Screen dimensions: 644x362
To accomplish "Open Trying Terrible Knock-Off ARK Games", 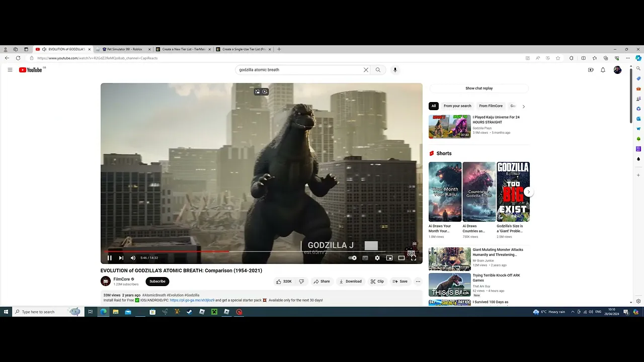I will (x=450, y=285).
